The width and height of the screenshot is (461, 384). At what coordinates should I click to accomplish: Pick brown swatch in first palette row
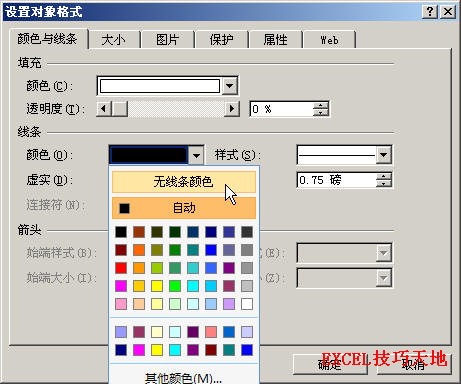click(139, 232)
